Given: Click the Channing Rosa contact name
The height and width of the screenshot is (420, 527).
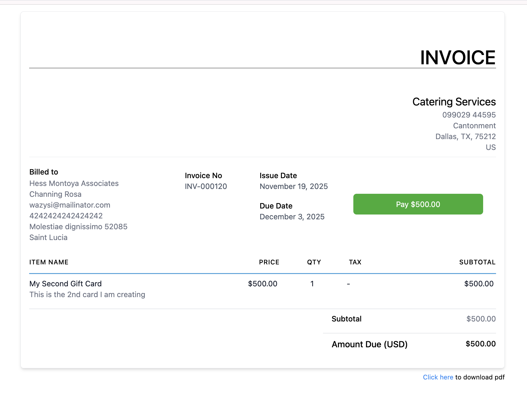Looking at the screenshot, I should [55, 194].
